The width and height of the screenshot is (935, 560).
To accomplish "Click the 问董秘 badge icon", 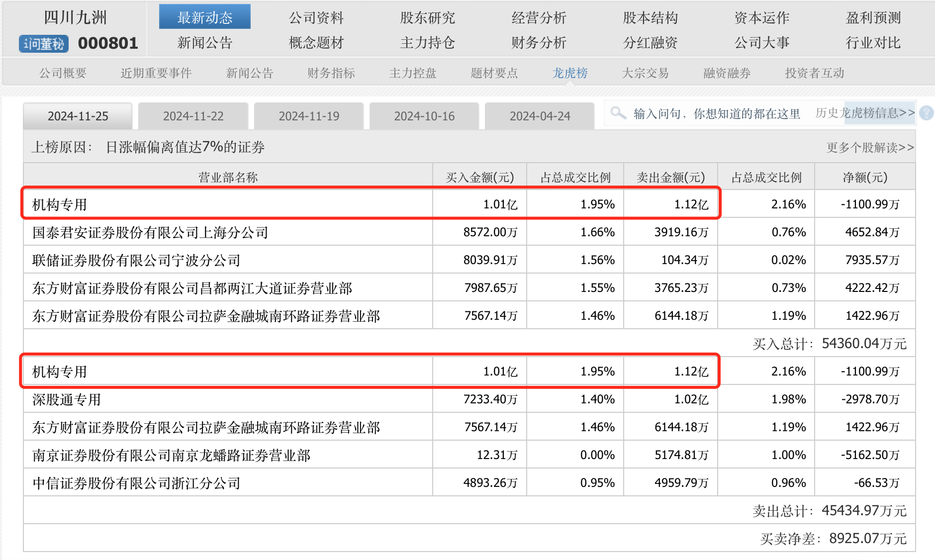I will [x=44, y=44].
